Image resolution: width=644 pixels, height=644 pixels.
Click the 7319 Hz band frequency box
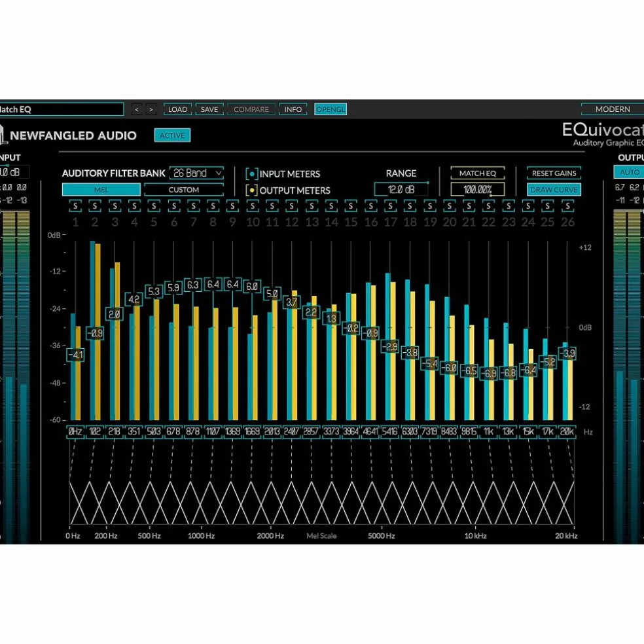[x=429, y=432]
